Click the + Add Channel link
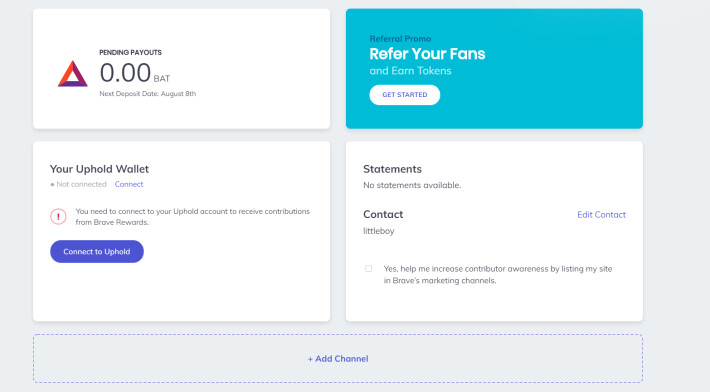This screenshot has height=392, width=710. click(338, 359)
